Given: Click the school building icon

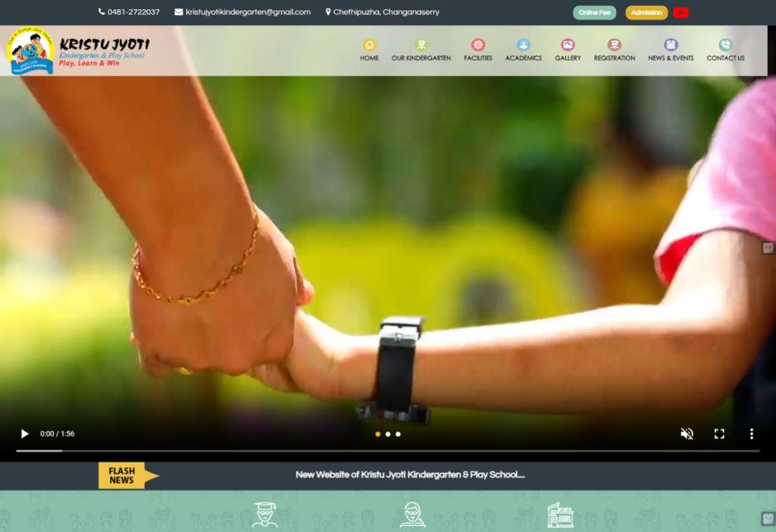Looking at the screenshot, I should [560, 515].
